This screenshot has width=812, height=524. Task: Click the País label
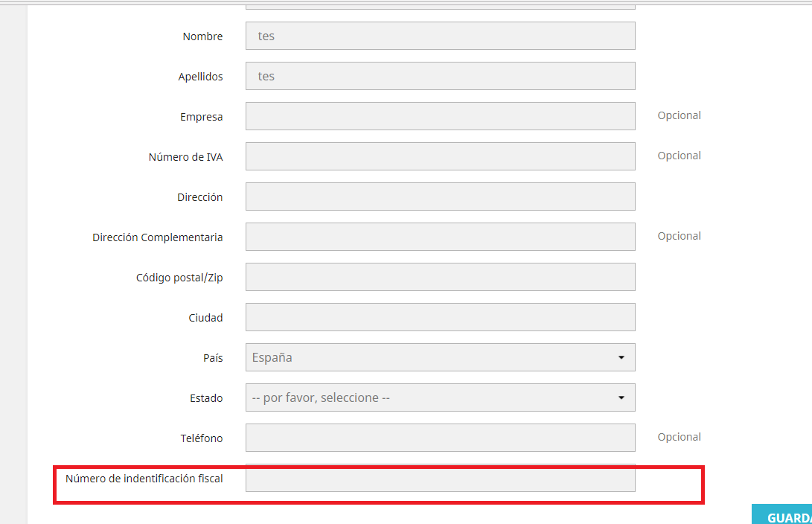point(213,358)
